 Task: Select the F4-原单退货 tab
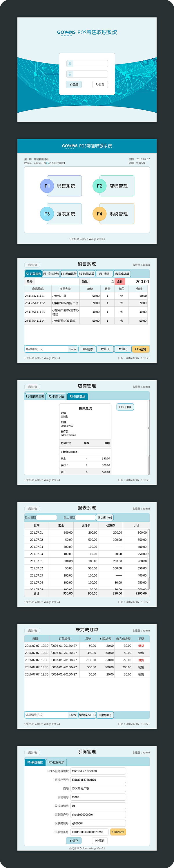coord(69,273)
